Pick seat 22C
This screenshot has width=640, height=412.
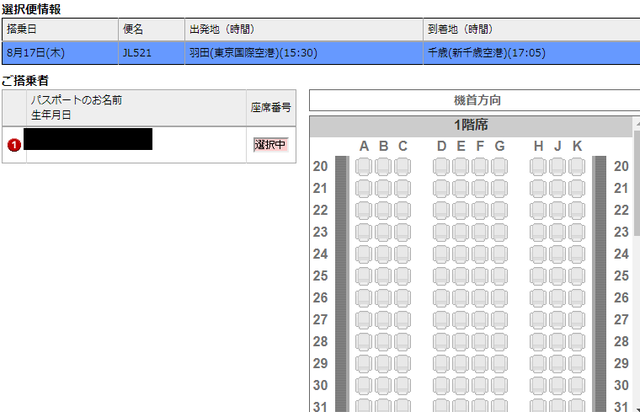coord(402,210)
